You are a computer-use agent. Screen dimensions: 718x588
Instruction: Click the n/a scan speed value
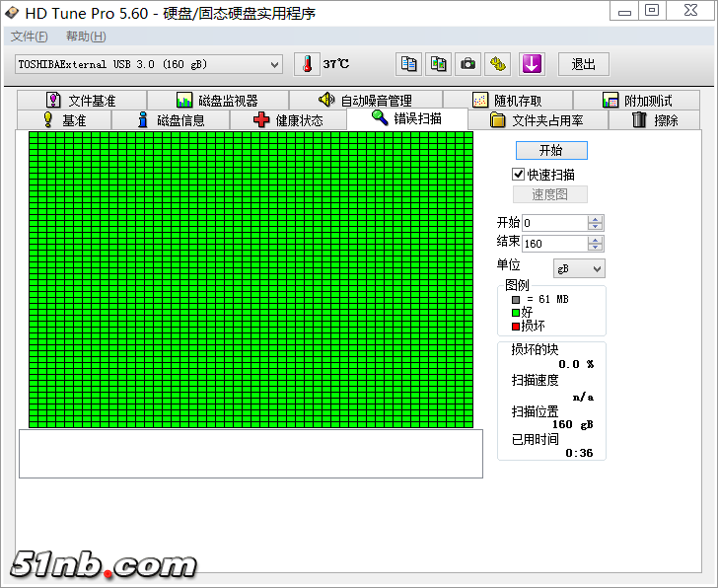tap(584, 397)
